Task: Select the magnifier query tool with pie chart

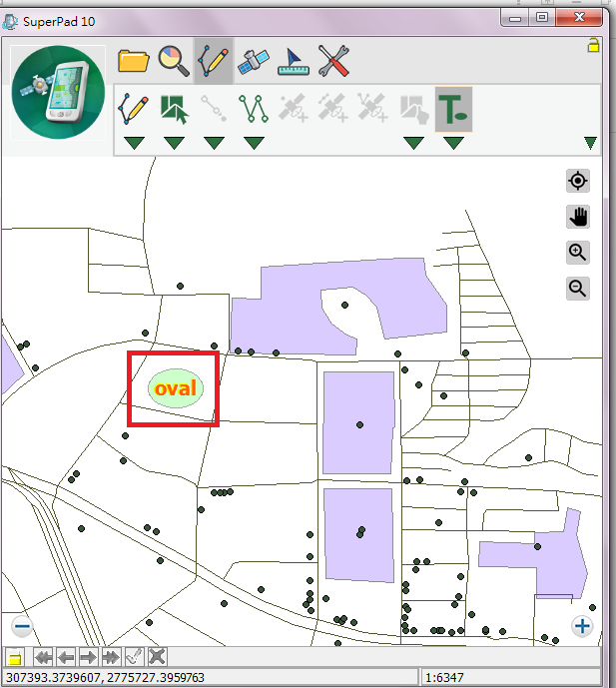Action: point(174,61)
